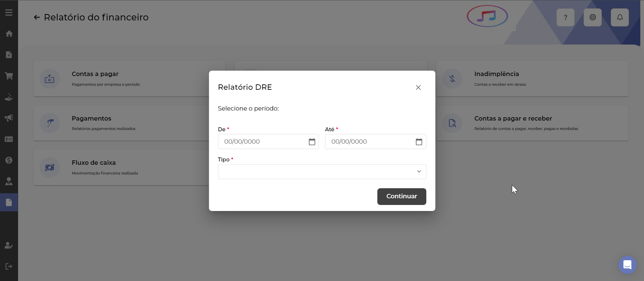Open calendar picker for Até date
Screen dimensions: 644x281
point(419,142)
